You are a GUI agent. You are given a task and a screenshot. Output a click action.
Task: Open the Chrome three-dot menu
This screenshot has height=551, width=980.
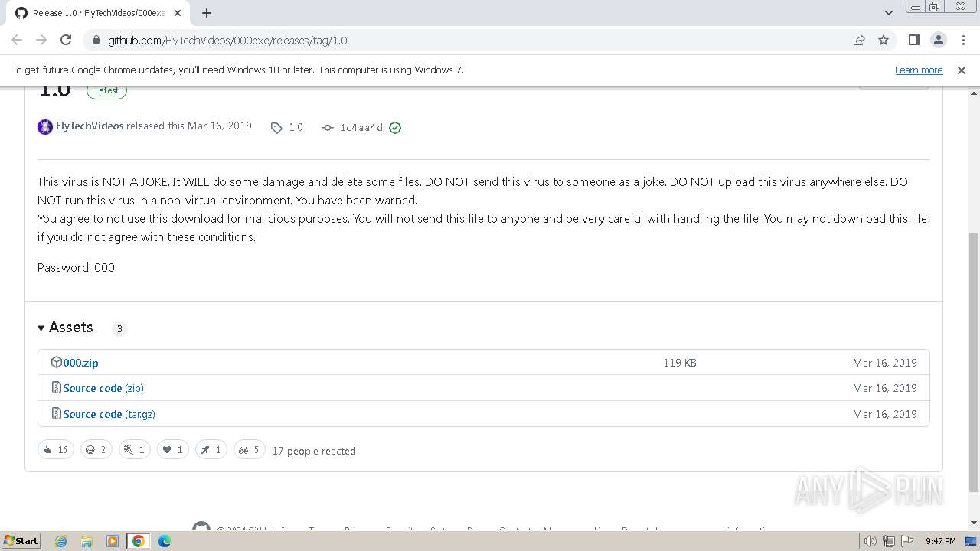click(962, 40)
